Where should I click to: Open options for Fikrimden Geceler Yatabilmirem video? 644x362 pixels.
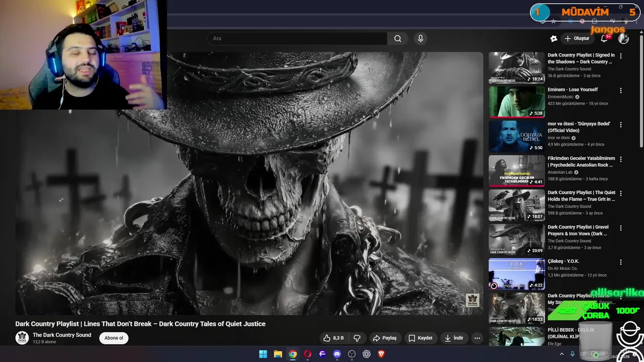(x=620, y=159)
